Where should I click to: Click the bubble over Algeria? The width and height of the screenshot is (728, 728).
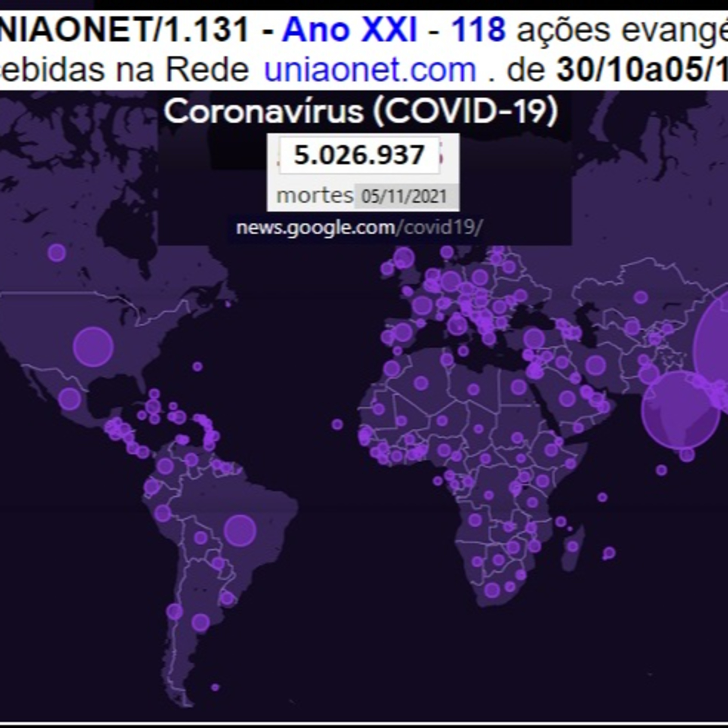pos(421,383)
